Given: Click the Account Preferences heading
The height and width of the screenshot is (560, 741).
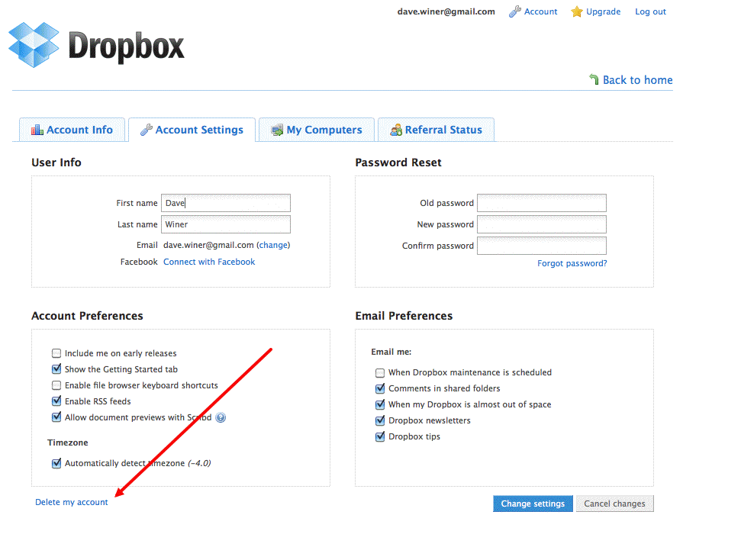Looking at the screenshot, I should pos(87,316).
